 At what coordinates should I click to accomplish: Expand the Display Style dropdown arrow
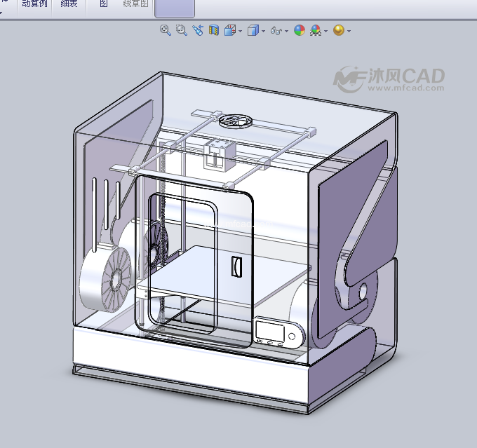[264, 31]
